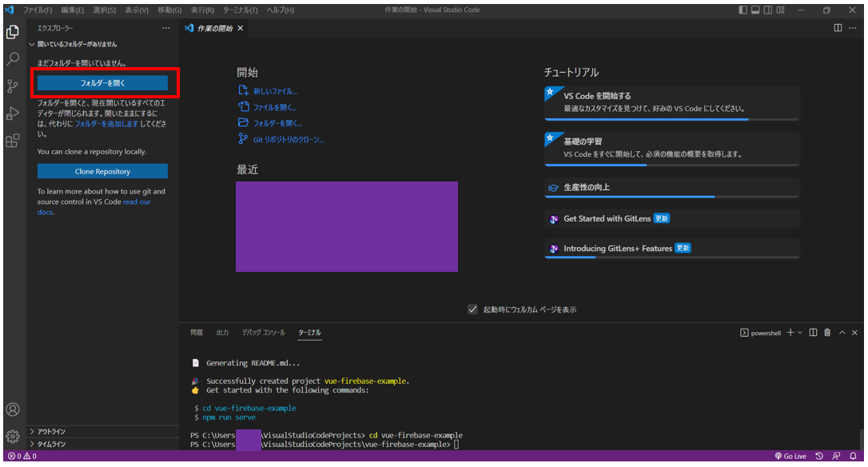Create a new terminal with plus icon
Screen dimensions: 868x467
790,333
